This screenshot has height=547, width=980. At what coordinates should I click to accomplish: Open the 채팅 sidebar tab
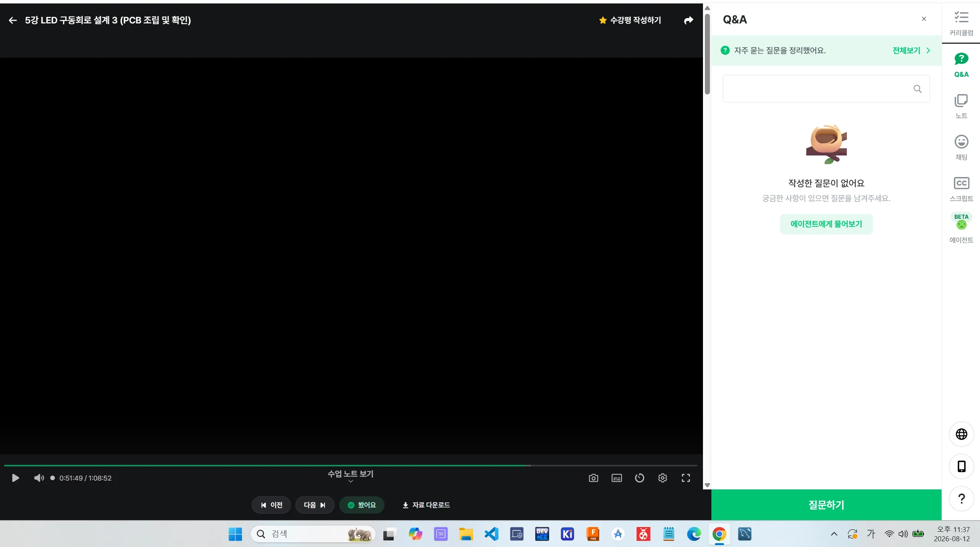click(961, 148)
